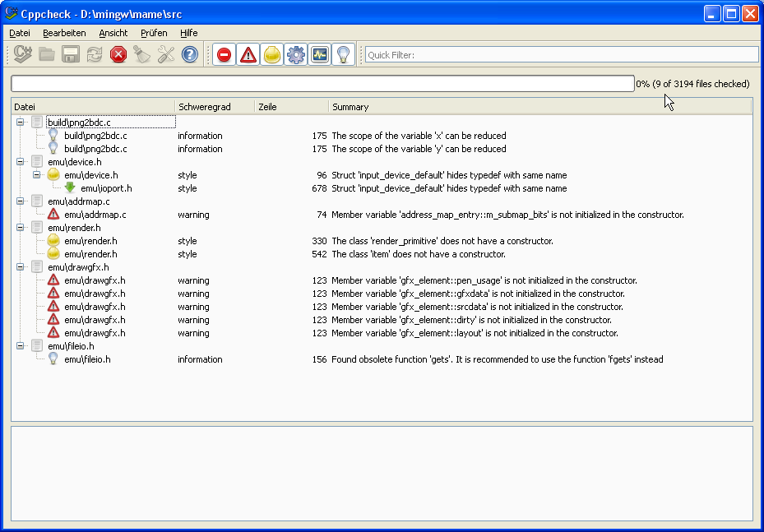Click the progress bar showing checked files
The height and width of the screenshot is (532, 764).
(x=321, y=83)
